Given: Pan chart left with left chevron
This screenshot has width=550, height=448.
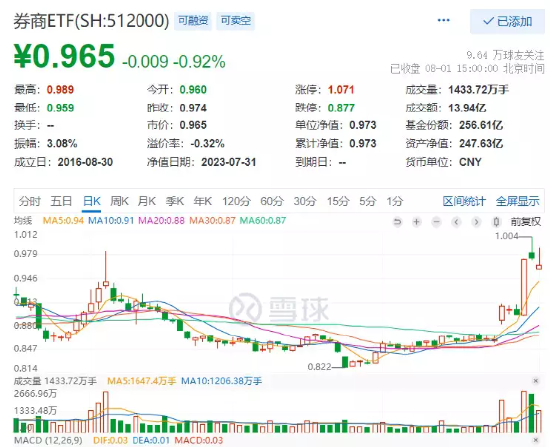Looking at the screenshot, I should tap(456, 222).
